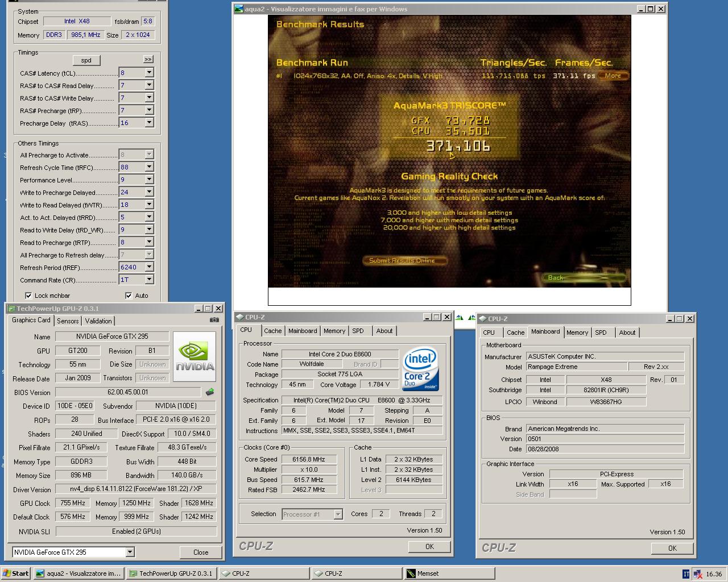Click the NVIDIA logo in GPU-Z
Image resolution: width=728 pixels, height=582 pixels.
coord(195,356)
